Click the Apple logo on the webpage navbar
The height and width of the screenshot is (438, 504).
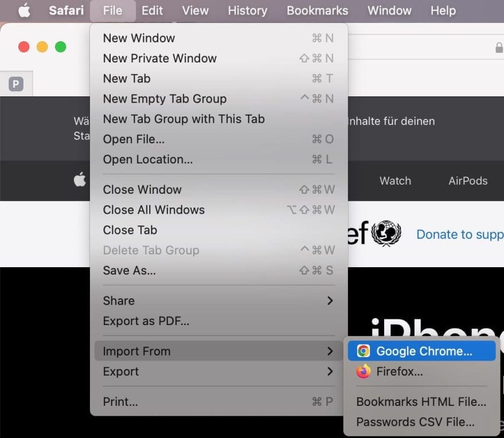pos(80,180)
